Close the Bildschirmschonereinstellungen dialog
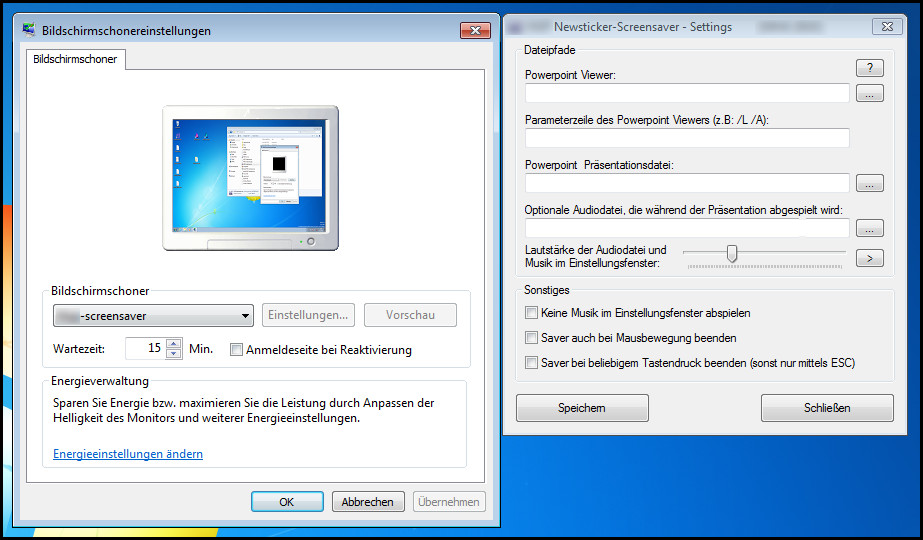 point(475,31)
